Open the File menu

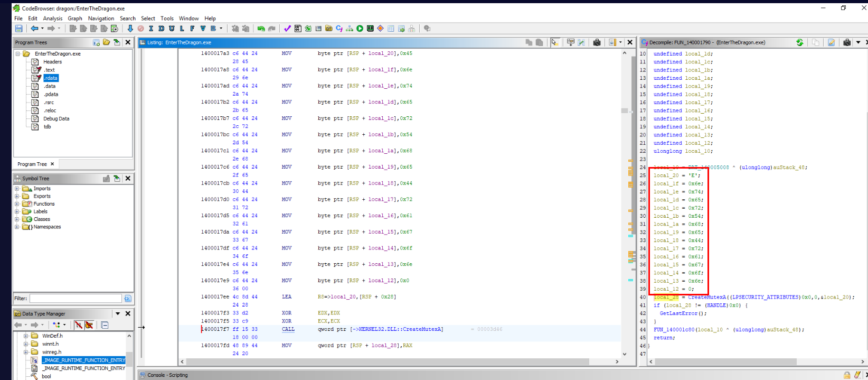(x=18, y=18)
